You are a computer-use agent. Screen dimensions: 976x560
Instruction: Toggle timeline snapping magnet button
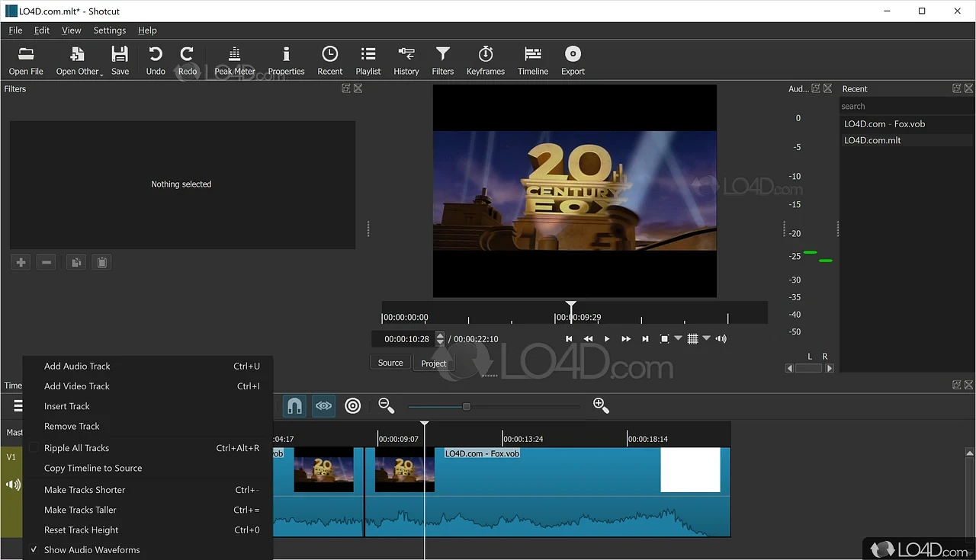click(294, 406)
